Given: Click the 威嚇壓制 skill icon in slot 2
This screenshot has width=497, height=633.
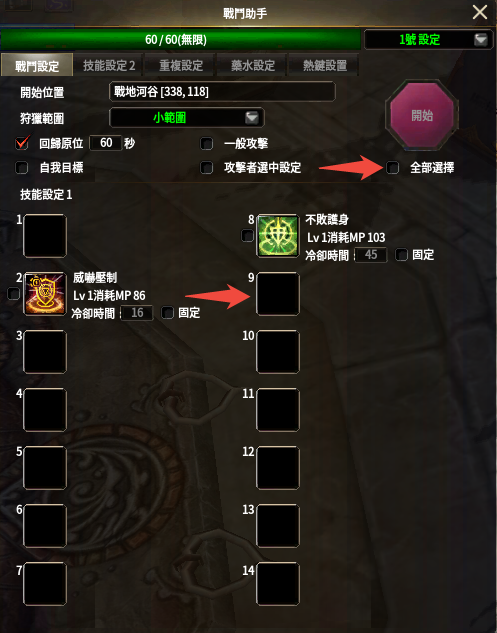Looking at the screenshot, I should [x=45, y=293].
